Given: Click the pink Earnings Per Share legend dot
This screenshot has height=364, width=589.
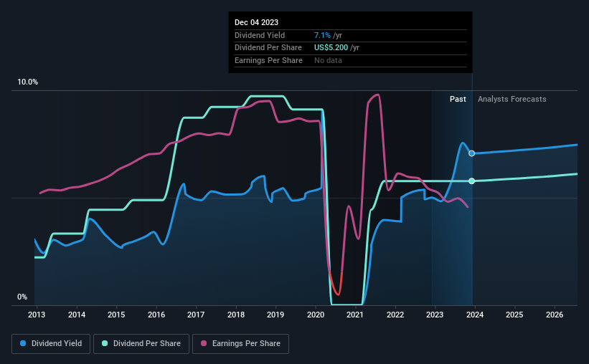Looking at the screenshot, I should [x=204, y=343].
